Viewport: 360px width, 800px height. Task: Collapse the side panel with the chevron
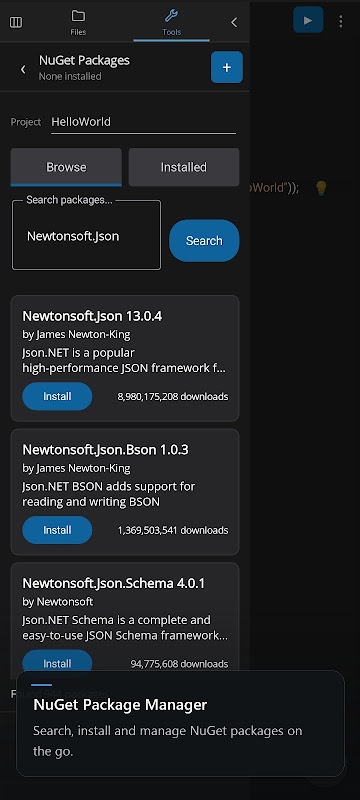pyautogui.click(x=234, y=22)
